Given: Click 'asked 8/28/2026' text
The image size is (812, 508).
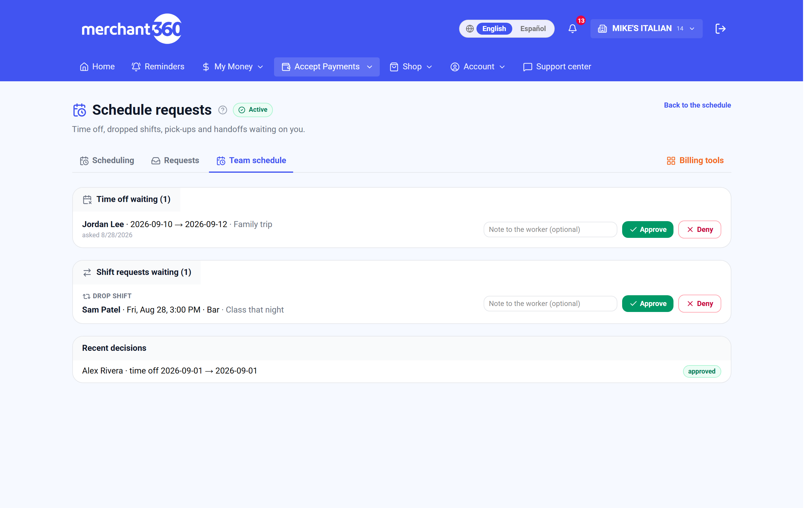Looking at the screenshot, I should tap(107, 235).
